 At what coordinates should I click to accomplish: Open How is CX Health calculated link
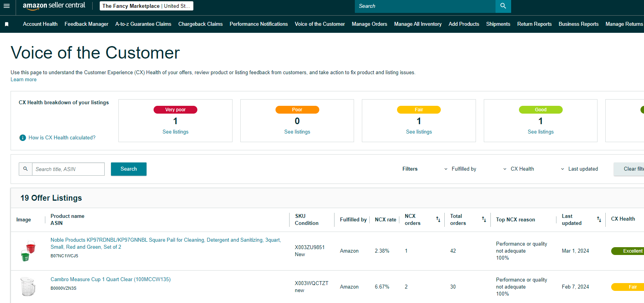(62, 138)
